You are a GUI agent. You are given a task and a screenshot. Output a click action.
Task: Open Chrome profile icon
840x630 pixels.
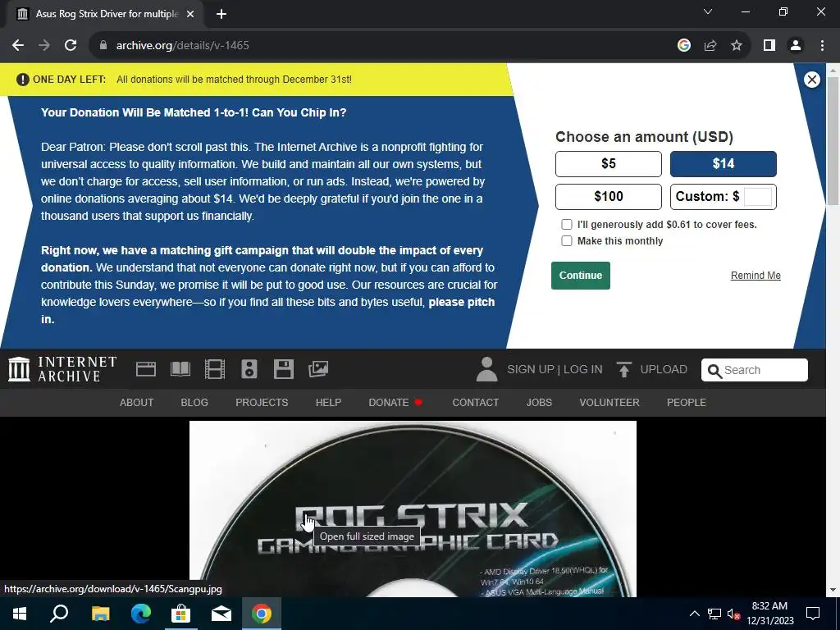(796, 46)
